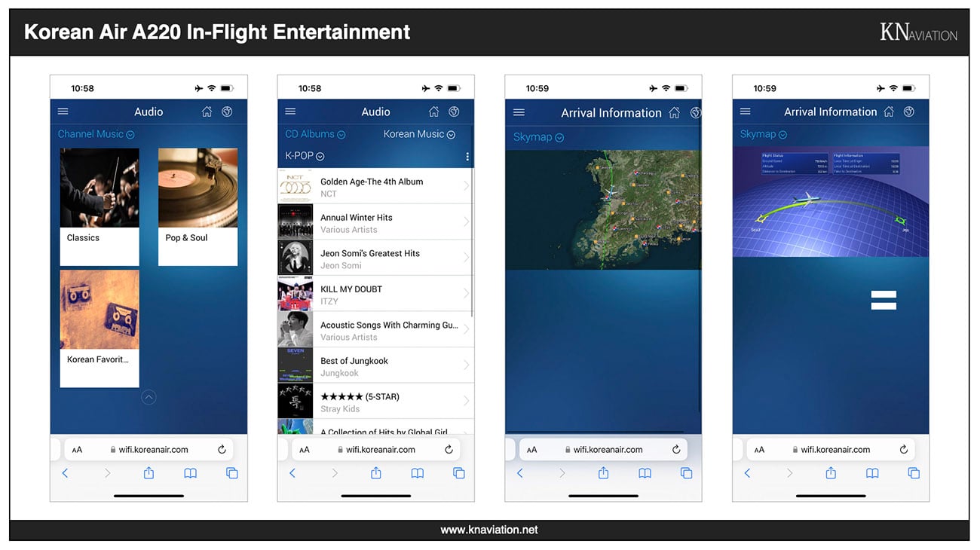Tap address bar on satellite Skymap screen

coord(603,450)
